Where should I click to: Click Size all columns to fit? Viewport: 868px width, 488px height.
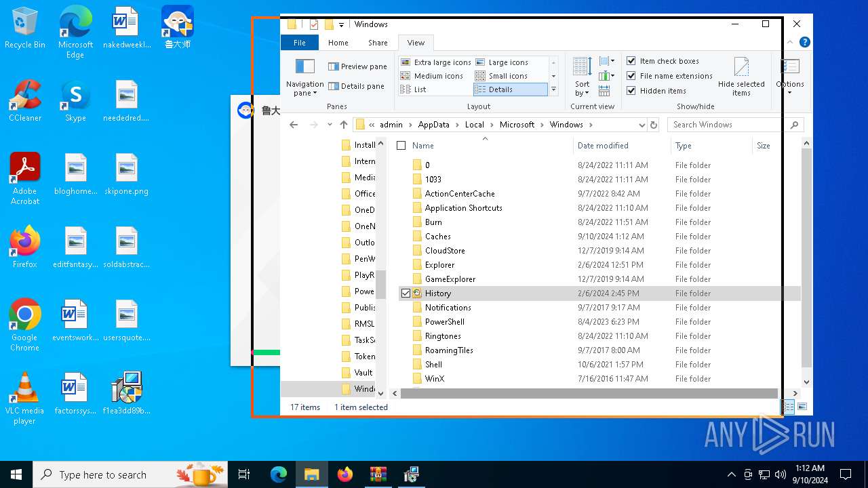pyautogui.click(x=604, y=90)
